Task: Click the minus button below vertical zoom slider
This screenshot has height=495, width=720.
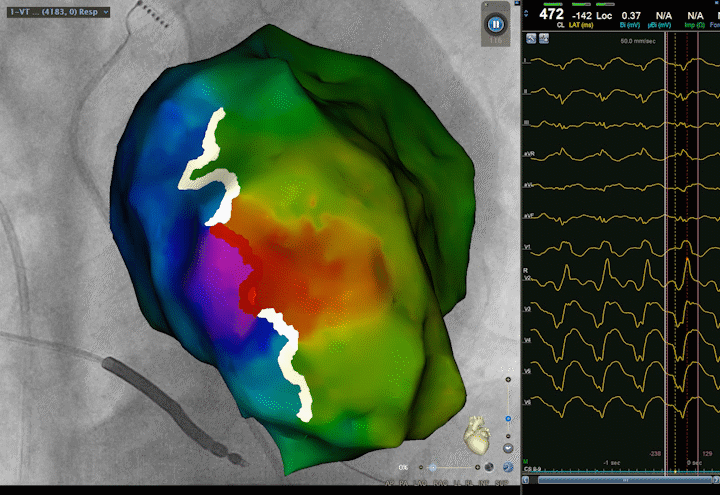Action: tap(508, 436)
